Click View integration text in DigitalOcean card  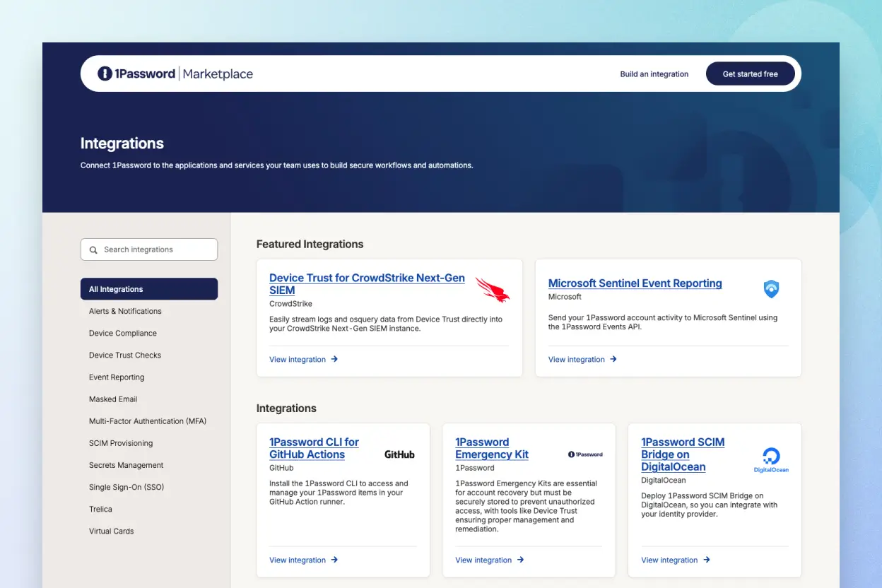(x=669, y=560)
